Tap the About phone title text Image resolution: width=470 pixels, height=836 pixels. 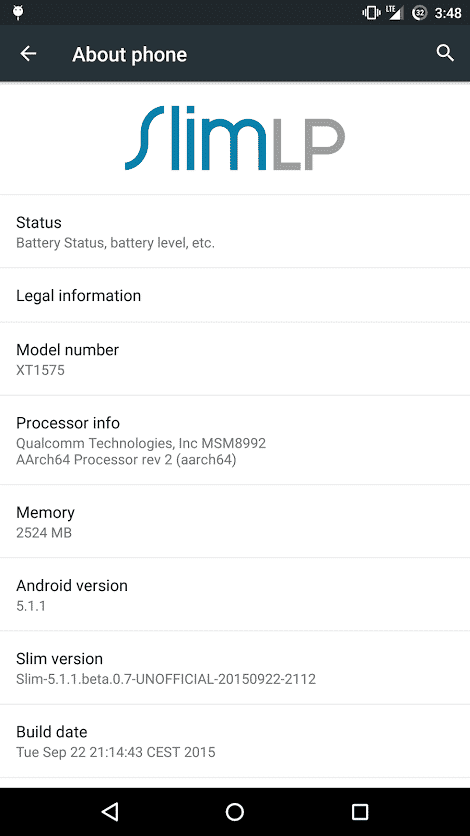click(129, 54)
